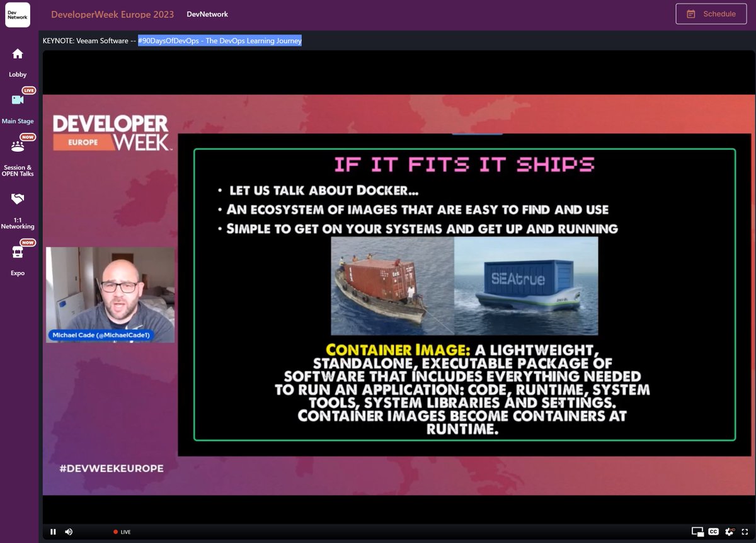Screen dimensions: 756x543
Task: Open Session & OPEN Talks icon
Action: (18, 146)
